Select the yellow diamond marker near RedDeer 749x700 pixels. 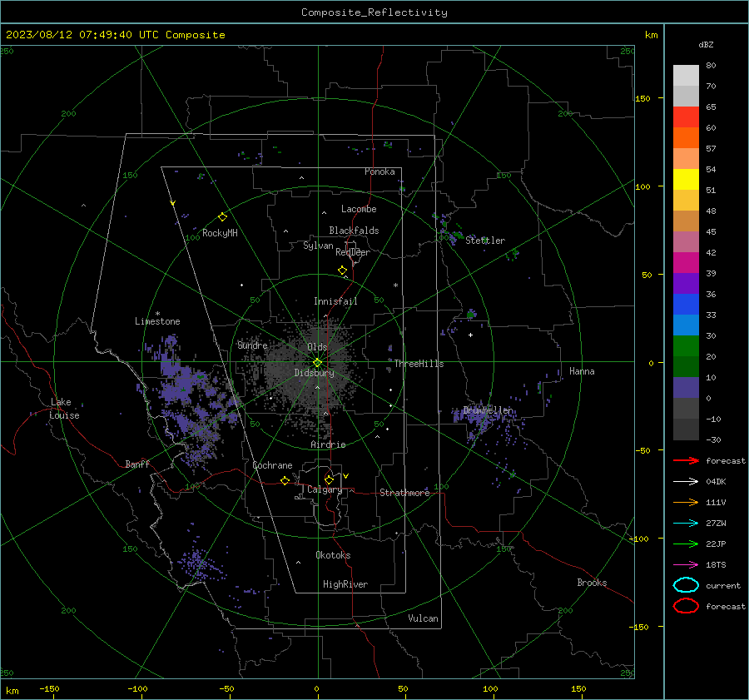[343, 271]
